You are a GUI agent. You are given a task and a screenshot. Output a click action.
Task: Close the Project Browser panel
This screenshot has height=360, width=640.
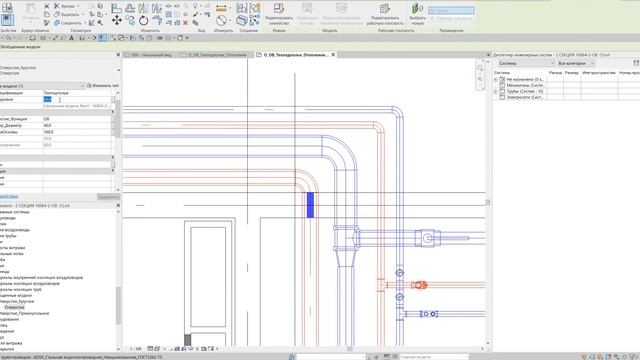(118, 206)
